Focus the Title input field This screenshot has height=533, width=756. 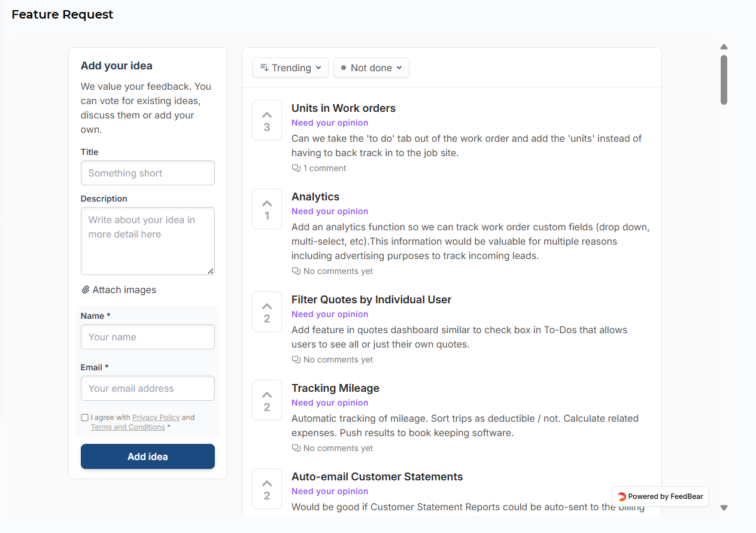click(148, 173)
